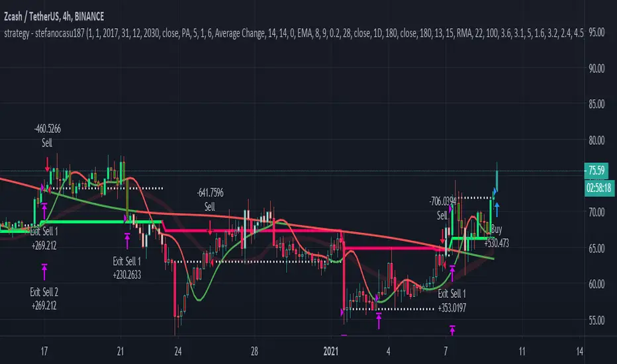Click the Exit Sell 1 +269.212 label
The height and width of the screenshot is (364, 617).
coord(44,238)
